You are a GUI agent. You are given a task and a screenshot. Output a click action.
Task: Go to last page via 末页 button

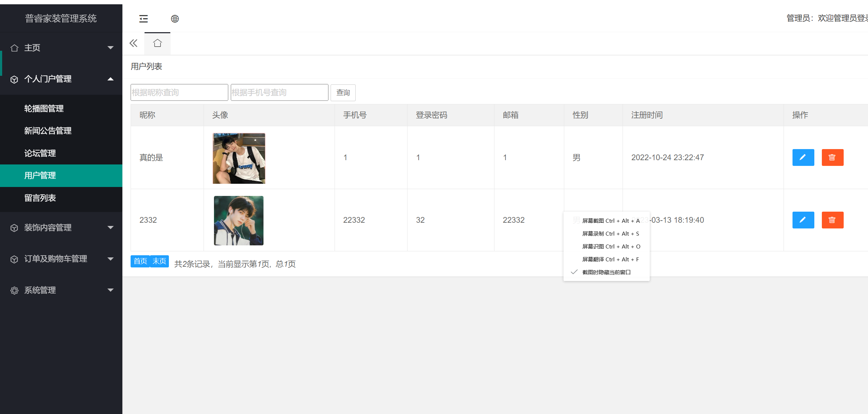159,261
